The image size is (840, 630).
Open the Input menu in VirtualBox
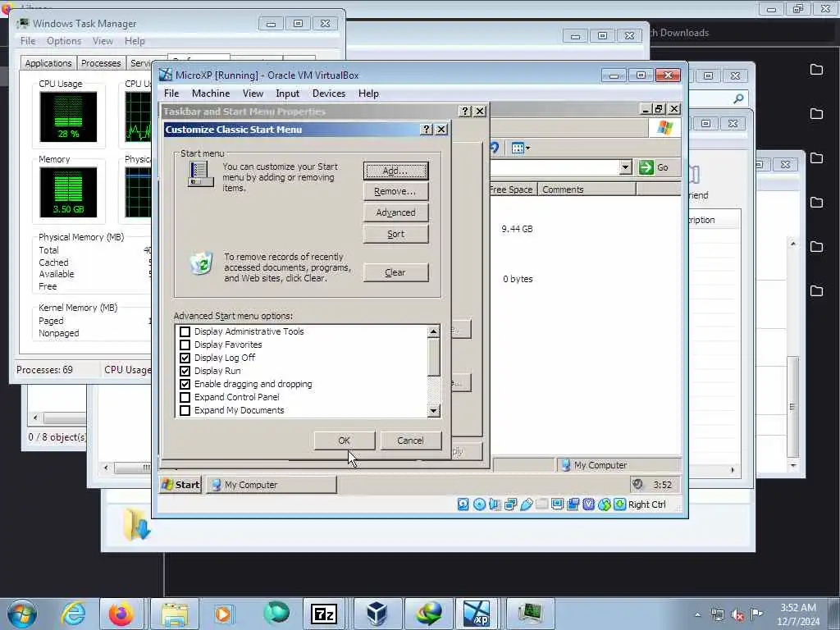pos(288,94)
